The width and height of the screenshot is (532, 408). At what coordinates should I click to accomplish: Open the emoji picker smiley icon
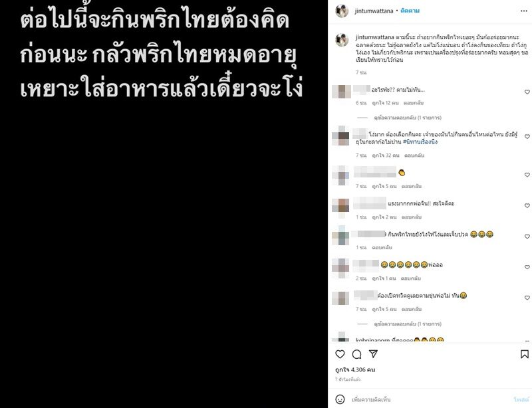coord(340,399)
